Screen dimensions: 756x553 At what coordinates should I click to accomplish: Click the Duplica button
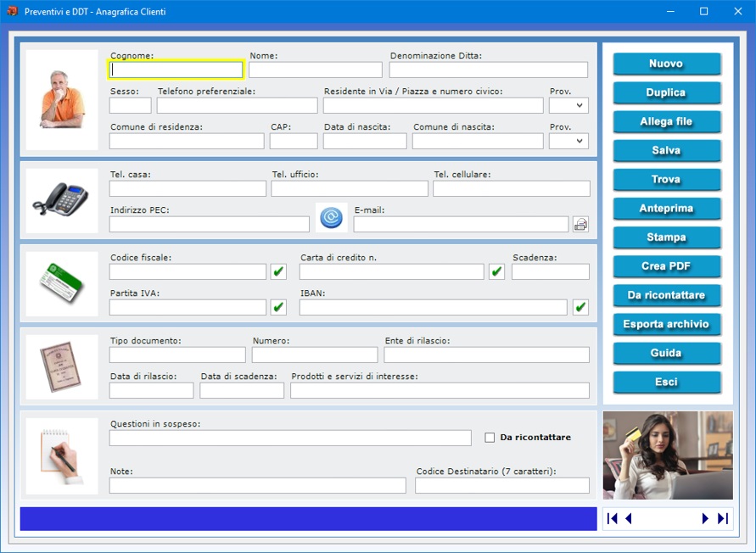point(666,92)
